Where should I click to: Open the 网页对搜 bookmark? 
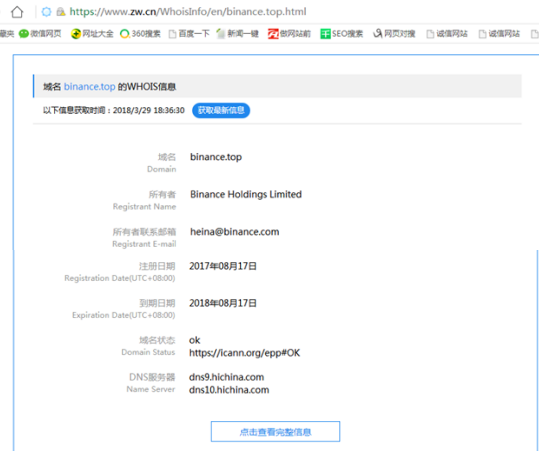[394, 34]
